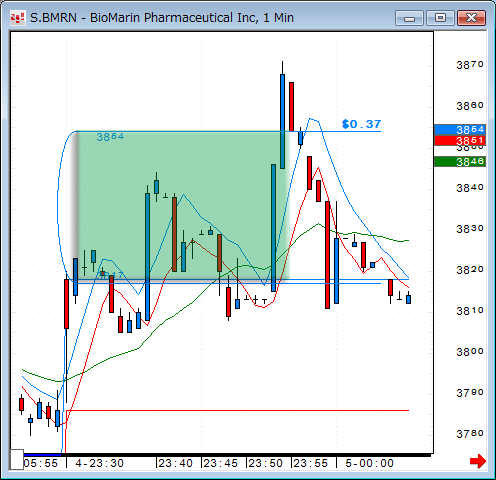The width and height of the screenshot is (496, 480).
Task: Minimize the S.BMRN chart window
Action: (409, 18)
